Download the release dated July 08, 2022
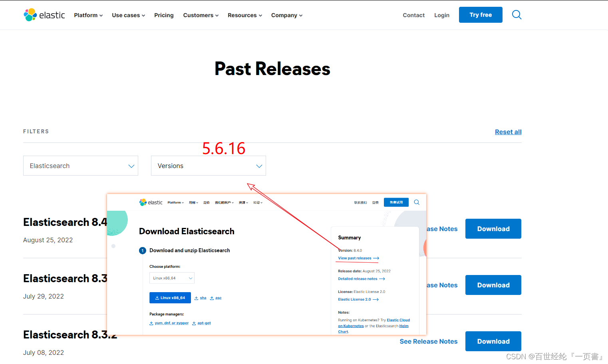Viewport: 608px width, 364px height. click(493, 341)
